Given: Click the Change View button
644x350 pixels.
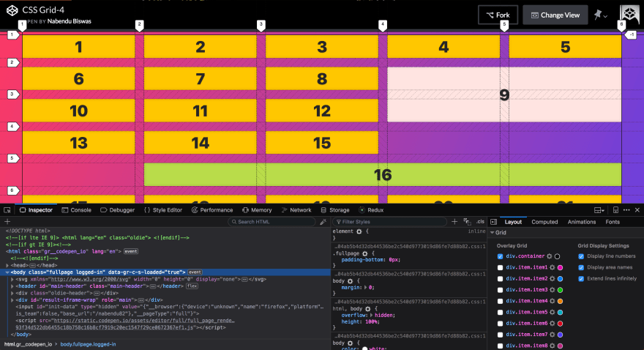Looking at the screenshot, I should click(555, 15).
